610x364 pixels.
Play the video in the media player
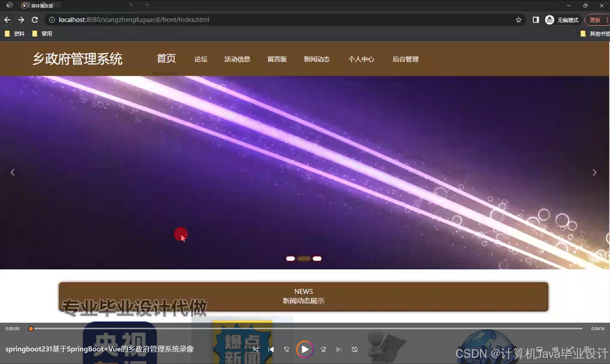[x=305, y=349]
